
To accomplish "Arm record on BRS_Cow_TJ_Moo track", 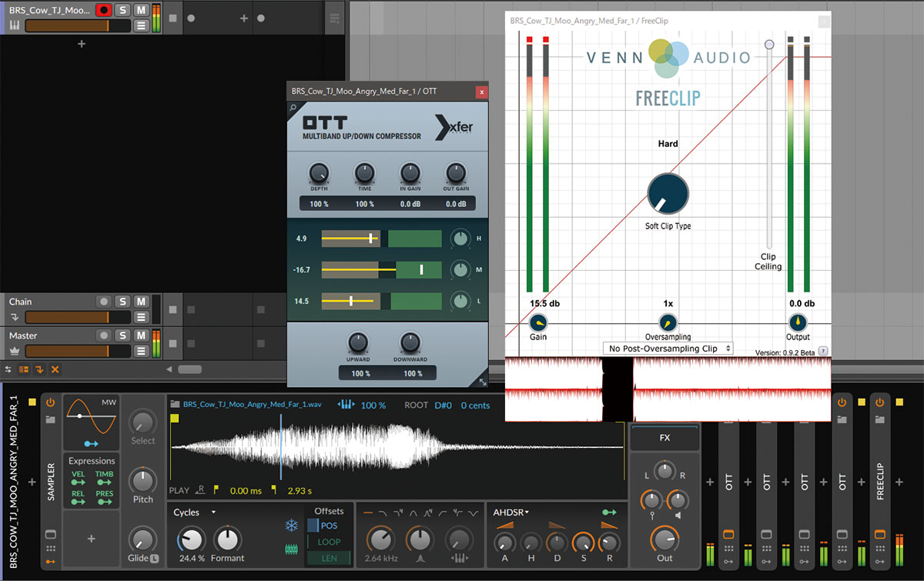I will tap(103, 11).
